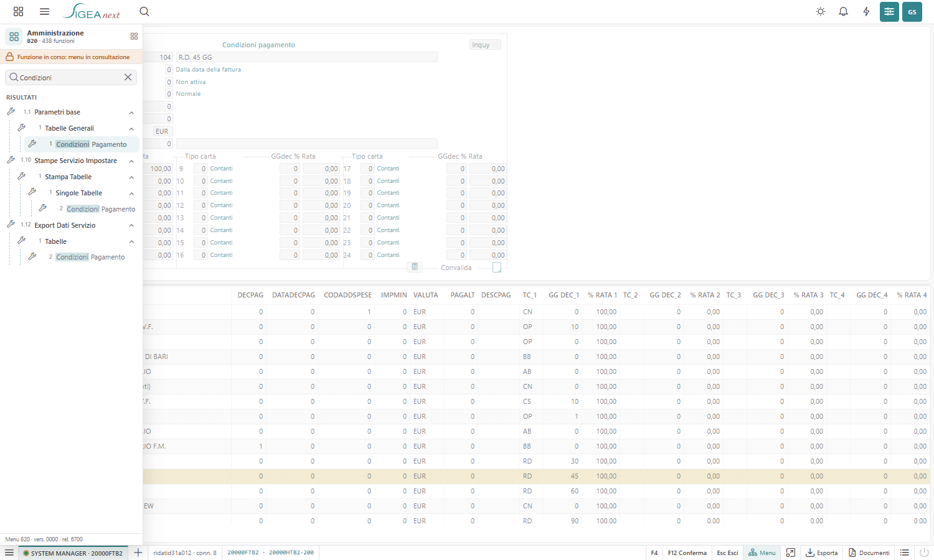Click the lightning bolt quick actions icon
The width and height of the screenshot is (934, 560).
(x=866, y=11)
